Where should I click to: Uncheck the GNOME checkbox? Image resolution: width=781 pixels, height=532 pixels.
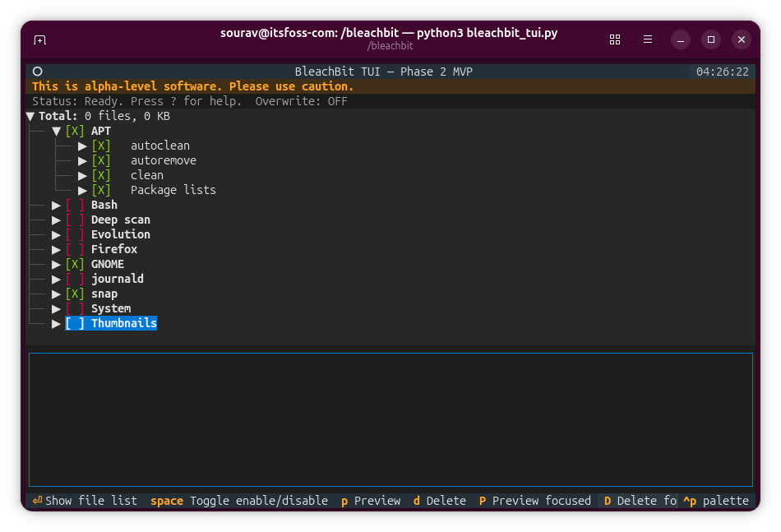[x=75, y=264]
